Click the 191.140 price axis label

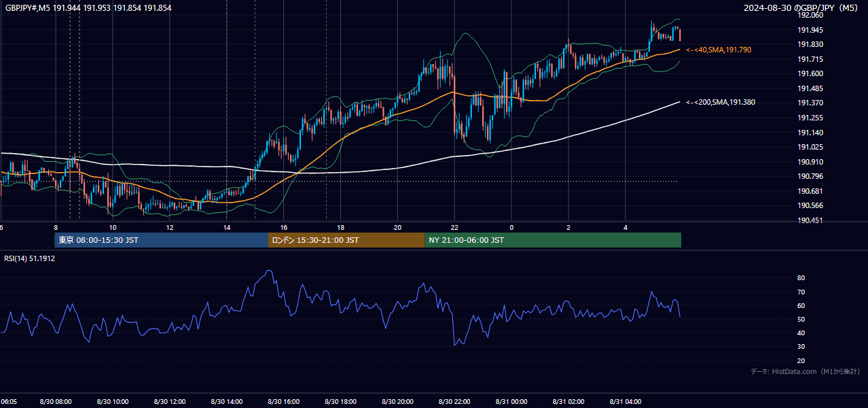click(x=810, y=133)
